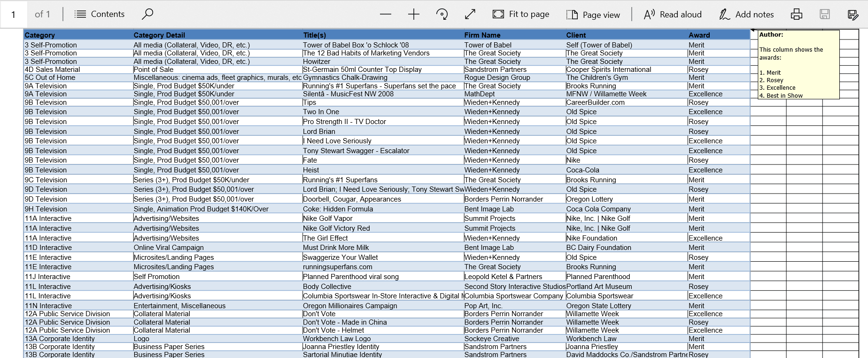Click 'MathDept' firm name cell

pyautogui.click(x=480, y=94)
